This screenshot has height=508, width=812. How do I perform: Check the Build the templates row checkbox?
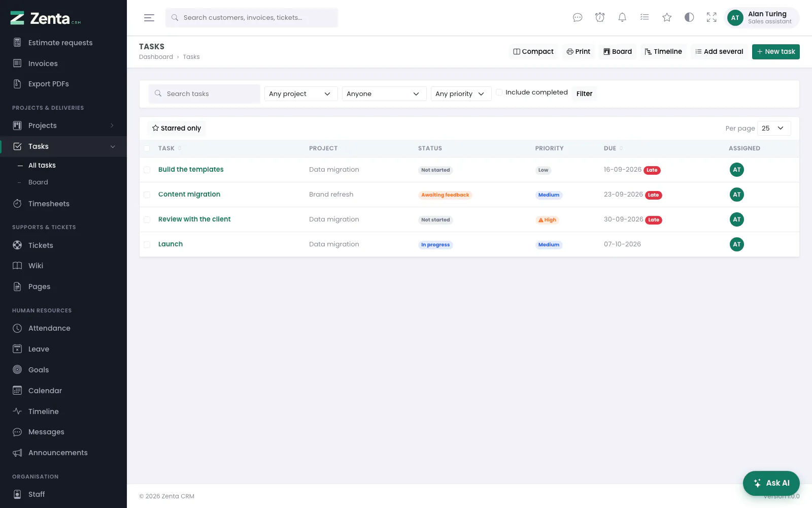(x=147, y=170)
